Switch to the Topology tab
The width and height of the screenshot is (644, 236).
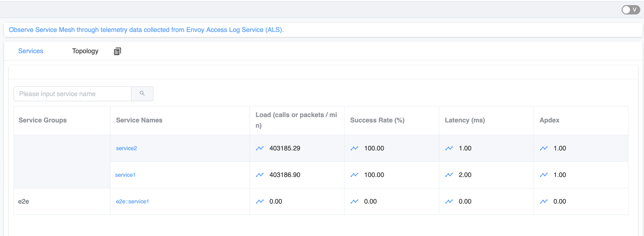pos(85,51)
